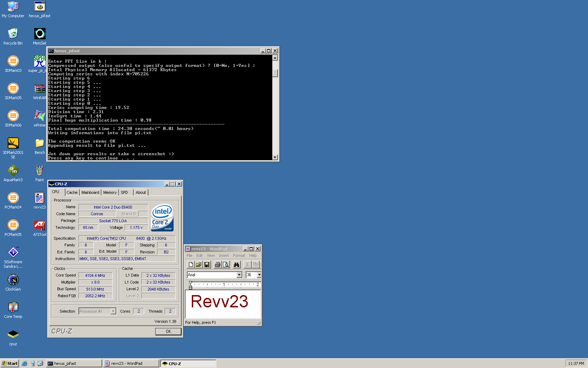Expand the font size 36 dropdown
The image size is (588, 368).
coord(259,275)
